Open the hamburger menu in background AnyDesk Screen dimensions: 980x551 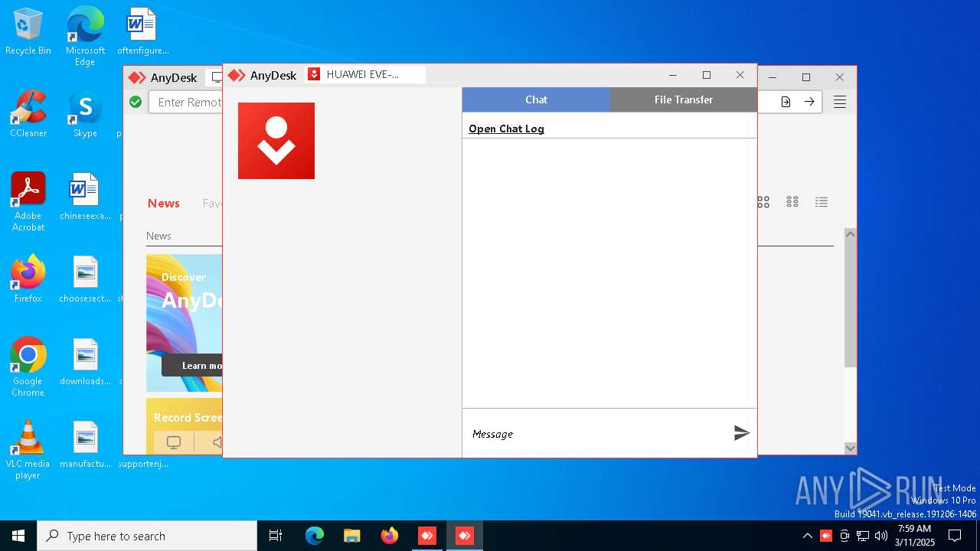840,102
